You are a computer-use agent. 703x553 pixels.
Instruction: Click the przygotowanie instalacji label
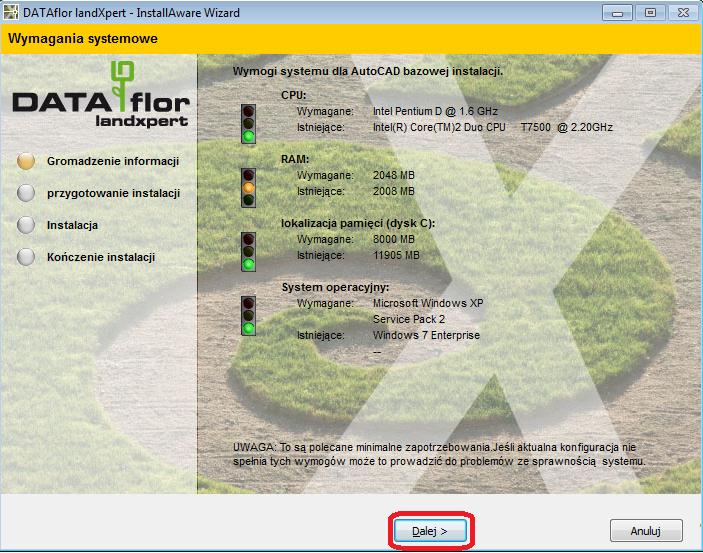[113, 193]
